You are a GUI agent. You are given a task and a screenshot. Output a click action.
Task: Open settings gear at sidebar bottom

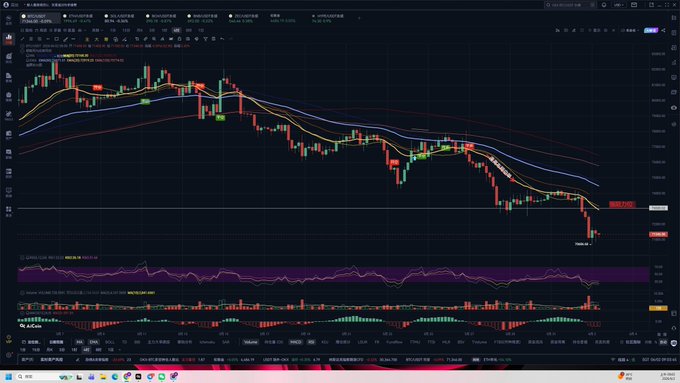(9, 355)
